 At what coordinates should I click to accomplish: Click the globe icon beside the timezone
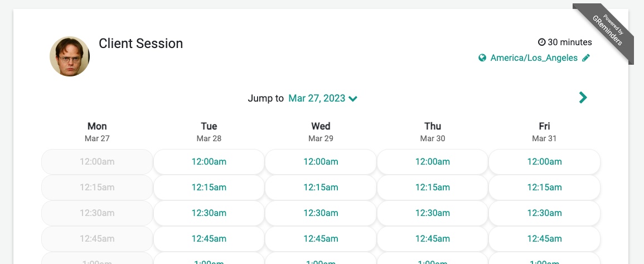coord(483,58)
